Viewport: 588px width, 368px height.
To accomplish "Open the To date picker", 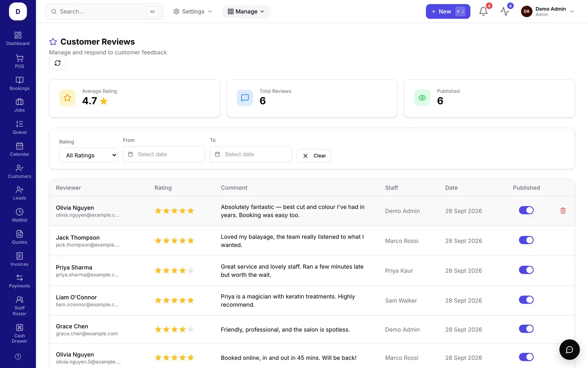I will [x=251, y=154].
